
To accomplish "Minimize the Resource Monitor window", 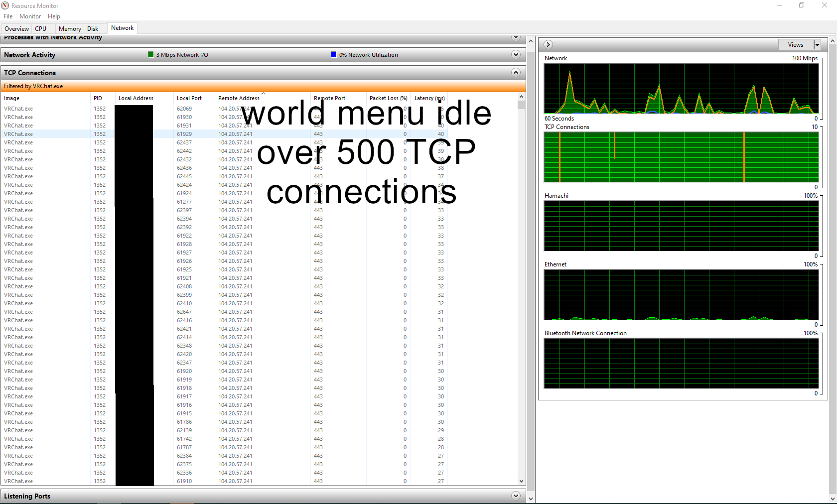I will pyautogui.click(x=779, y=5).
